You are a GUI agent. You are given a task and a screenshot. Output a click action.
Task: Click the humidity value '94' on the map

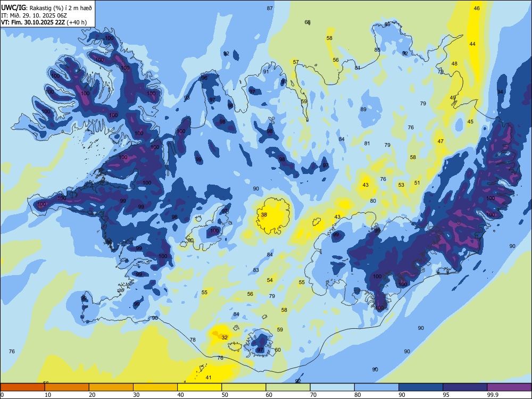tap(500, 92)
